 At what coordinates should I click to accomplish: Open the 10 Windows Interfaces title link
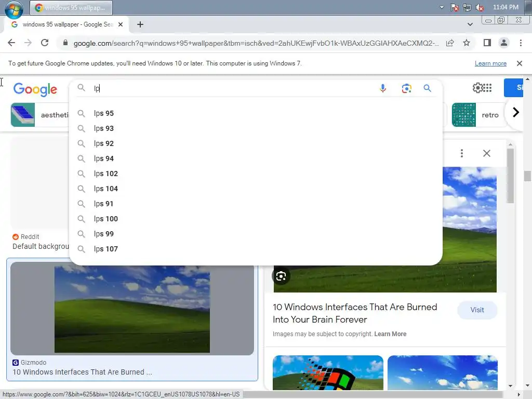click(354, 313)
